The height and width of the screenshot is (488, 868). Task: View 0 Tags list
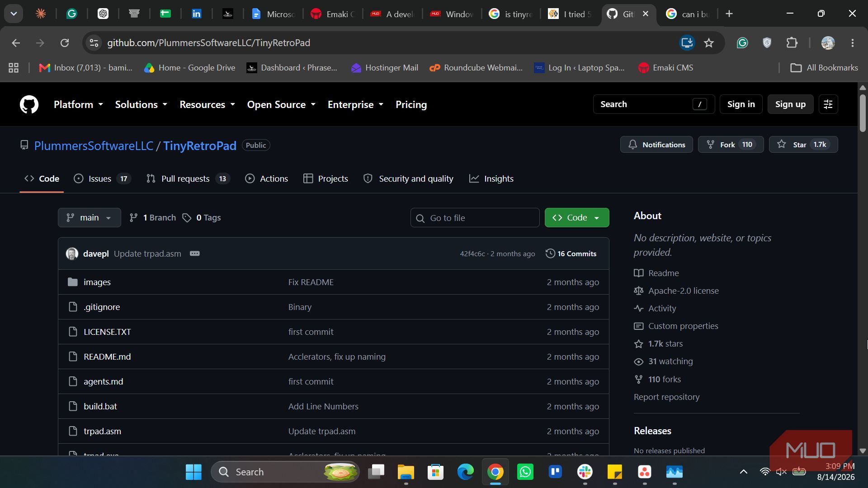pos(202,218)
